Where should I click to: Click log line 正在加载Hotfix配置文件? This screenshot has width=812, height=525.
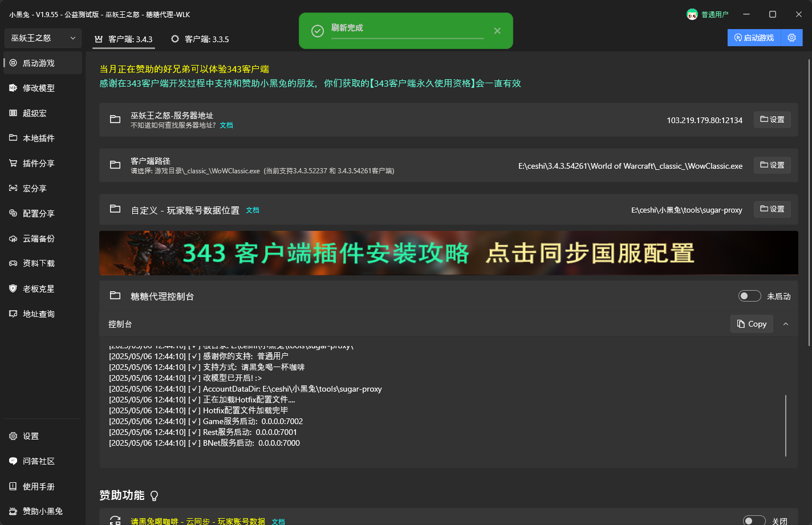(x=202, y=400)
